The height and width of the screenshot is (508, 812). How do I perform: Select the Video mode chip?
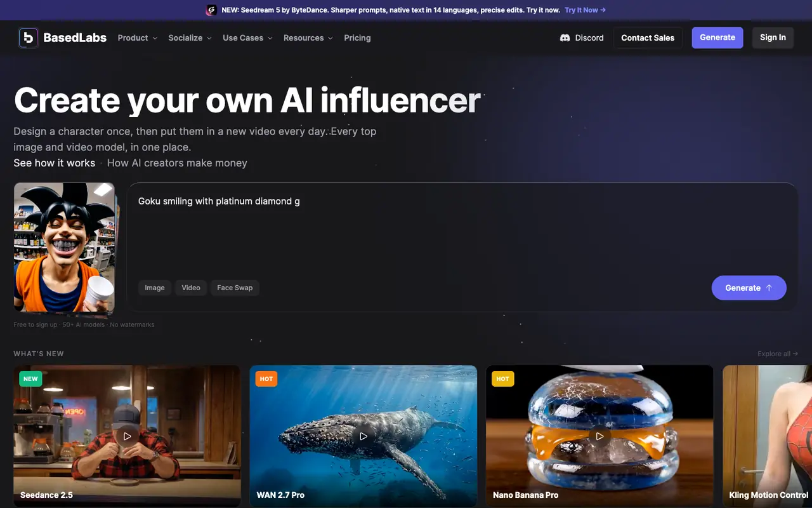(x=191, y=288)
